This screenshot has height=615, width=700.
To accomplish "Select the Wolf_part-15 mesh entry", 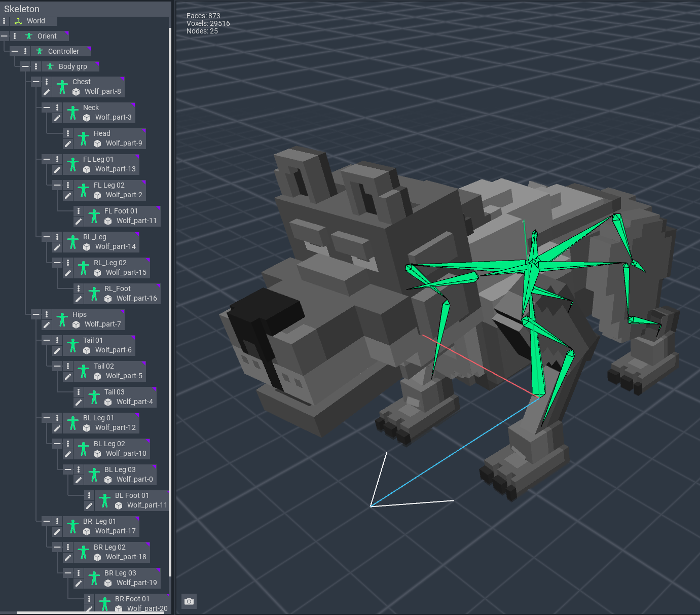I will tap(126, 272).
